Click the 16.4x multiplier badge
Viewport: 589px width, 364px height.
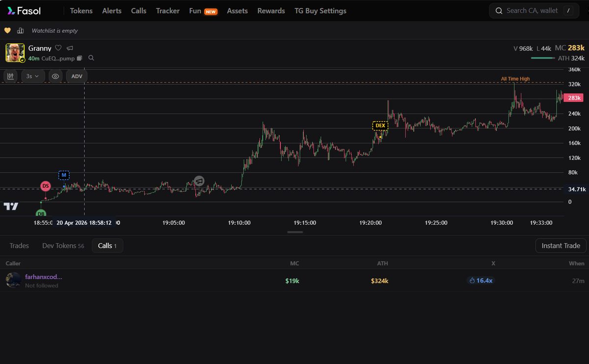(481, 281)
